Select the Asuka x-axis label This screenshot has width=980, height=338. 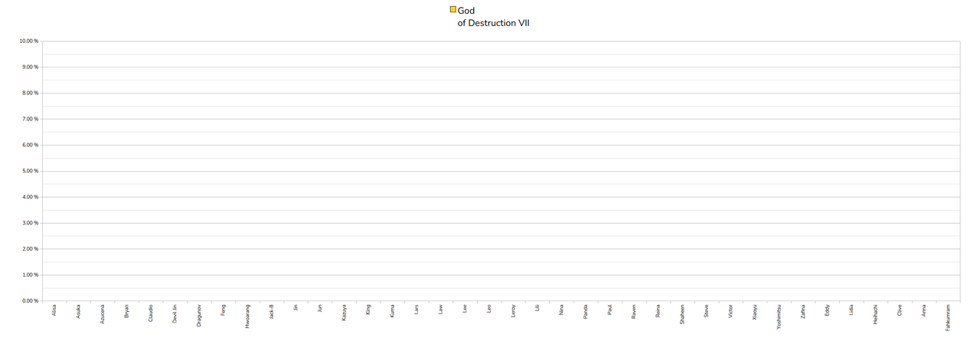[78, 311]
